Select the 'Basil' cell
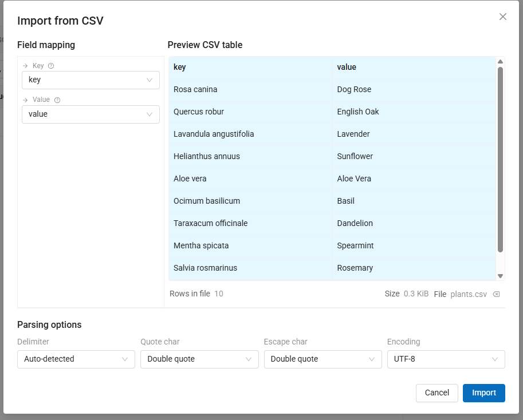The image size is (523, 420). 414,201
